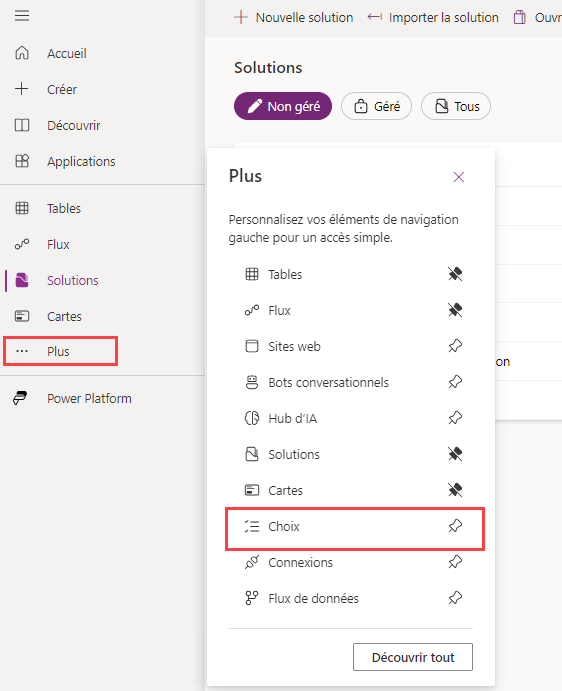Viewport: 562px width, 691px height.
Task: Select the Non géré filter tab
Action: (283, 106)
